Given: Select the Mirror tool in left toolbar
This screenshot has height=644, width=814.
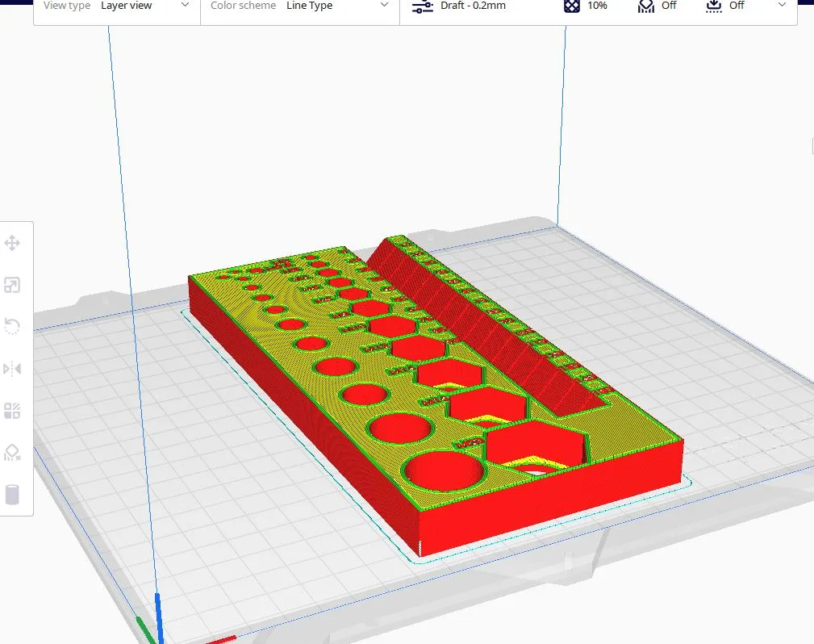Looking at the screenshot, I should 12,369.
